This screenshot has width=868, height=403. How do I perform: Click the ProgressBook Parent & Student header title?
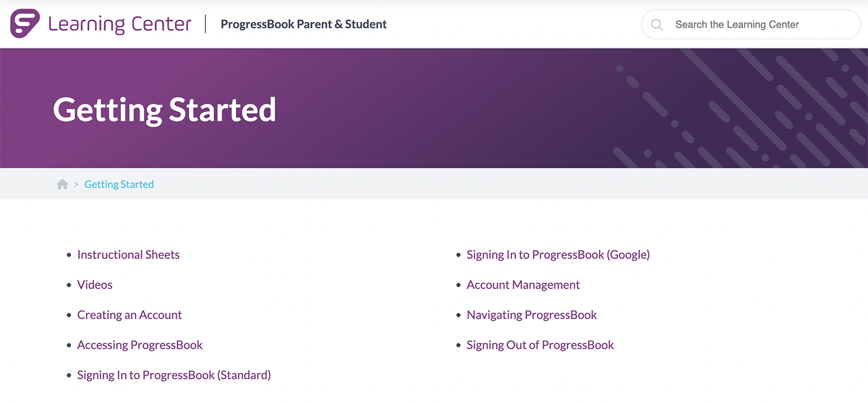click(304, 24)
